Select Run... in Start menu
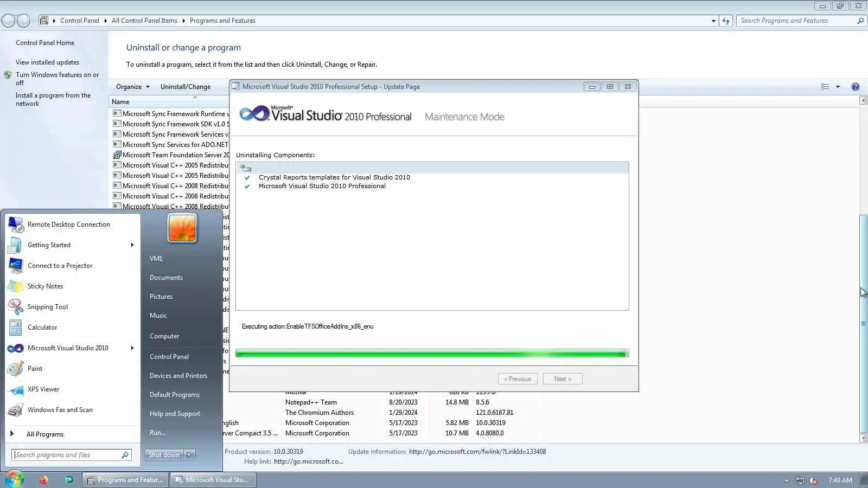Viewport: 868px width, 488px height. 158,433
